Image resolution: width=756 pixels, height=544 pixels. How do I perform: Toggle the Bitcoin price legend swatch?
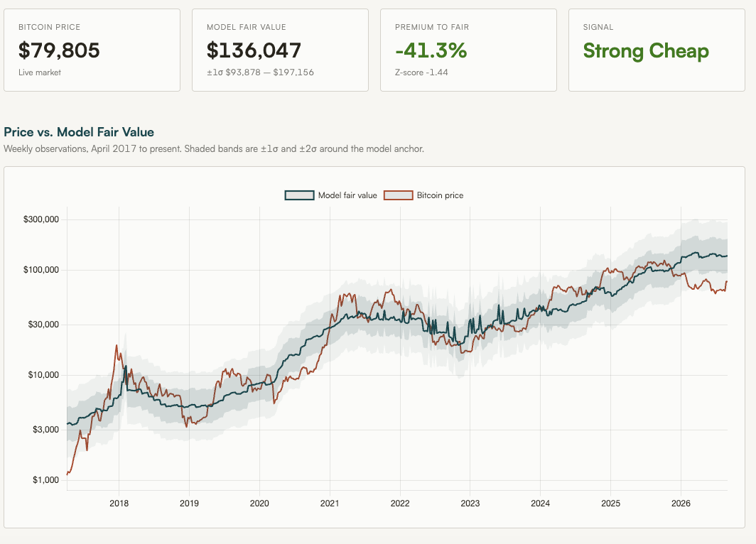click(398, 195)
